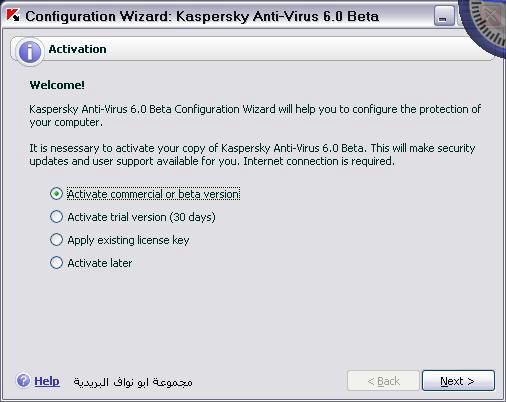Click the Arabic watermark text near Help
Screen dimensions: 506x402
[x=133, y=382]
